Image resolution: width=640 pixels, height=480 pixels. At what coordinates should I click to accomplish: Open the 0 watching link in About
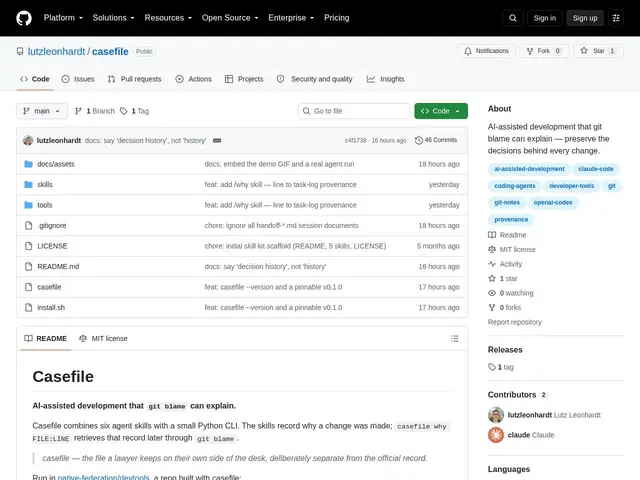point(511,293)
